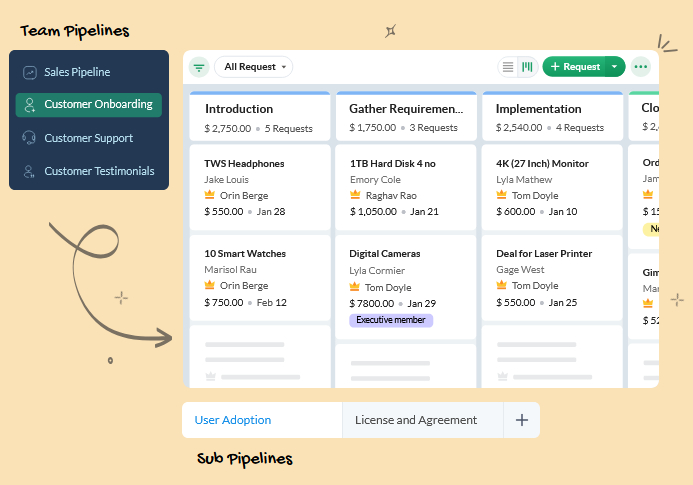Viewport: 693px width, 485px height.
Task: Open the 4K (27 Inch) Monitor card
Action: tap(552, 187)
